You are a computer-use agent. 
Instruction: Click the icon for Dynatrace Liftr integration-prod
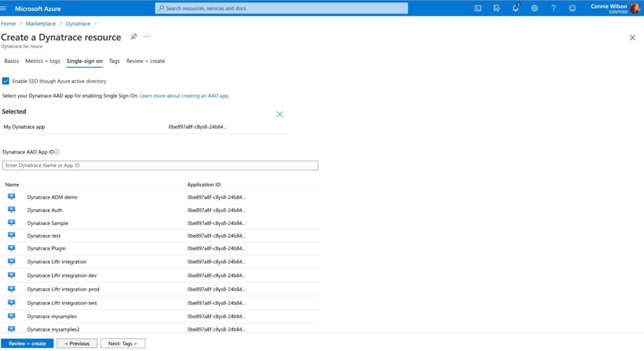tap(11, 289)
